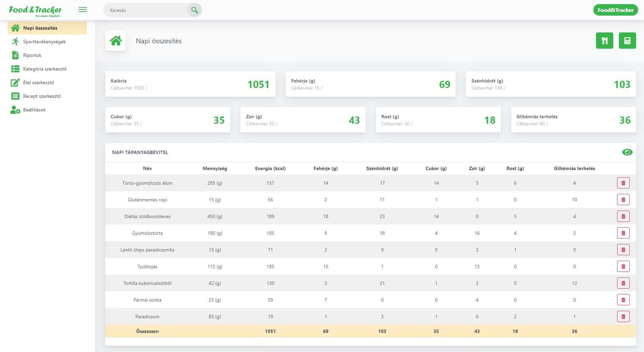Delete the Paradicsom row
The width and height of the screenshot is (644, 352).
[623, 317]
